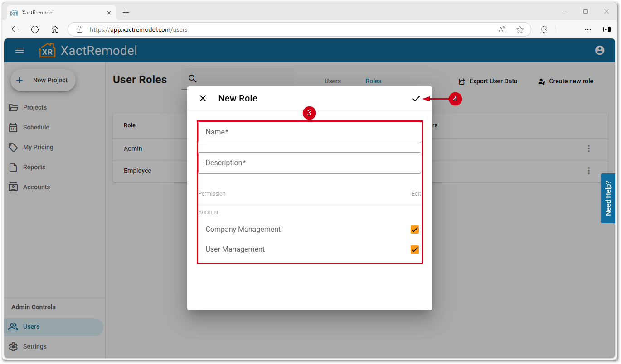Open the Need Help side tab
Screen dimensions: 621x364
(x=607, y=198)
